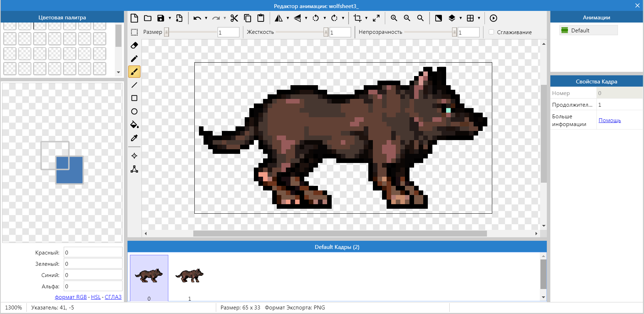
Task: Toggle the background contrast square icon
Action: coord(438,18)
